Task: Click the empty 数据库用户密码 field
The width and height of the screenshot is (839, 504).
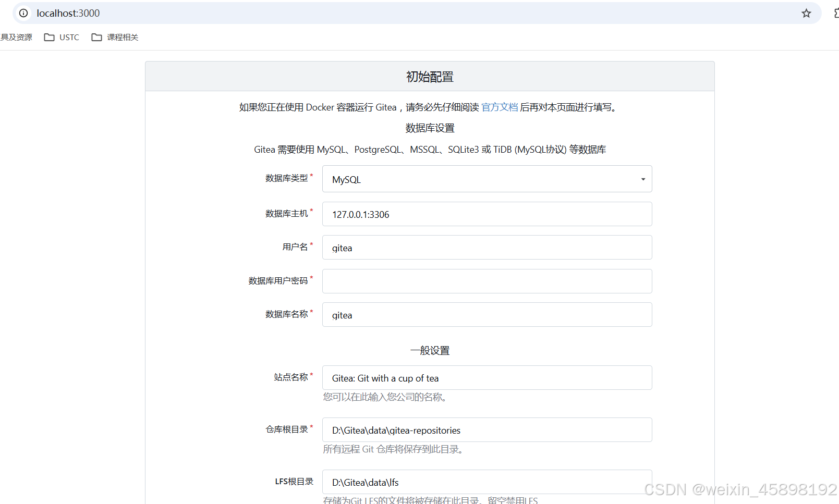Action: pos(487,281)
